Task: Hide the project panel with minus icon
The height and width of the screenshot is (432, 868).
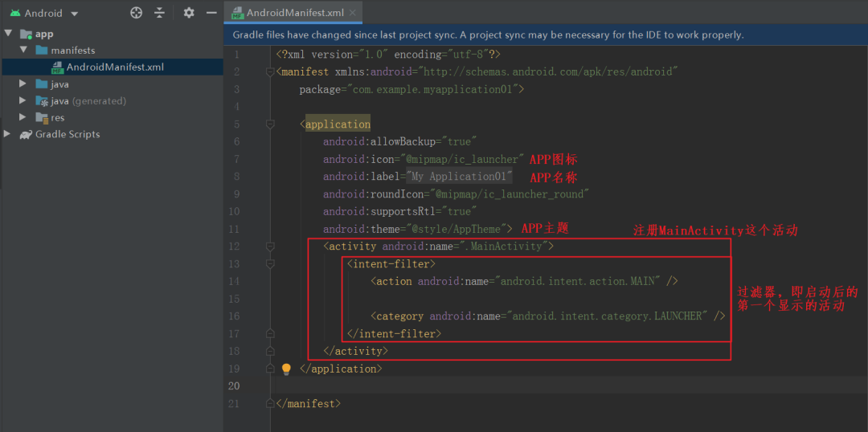Action: [211, 13]
